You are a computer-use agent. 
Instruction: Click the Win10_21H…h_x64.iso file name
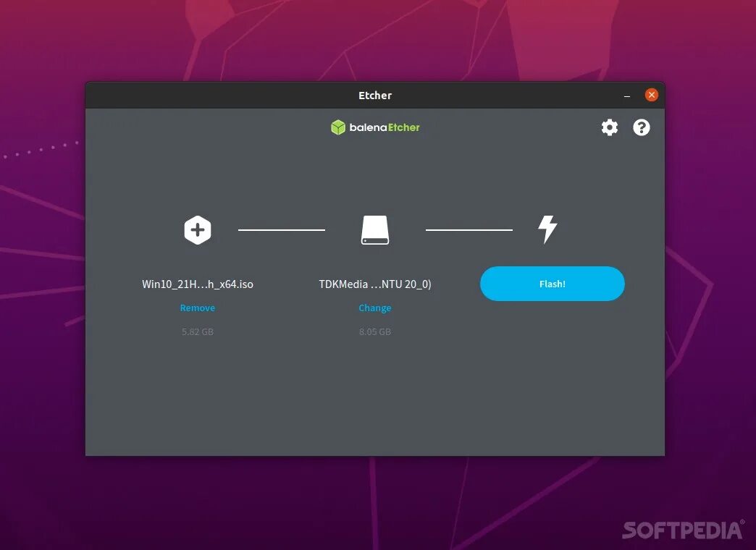click(x=198, y=284)
